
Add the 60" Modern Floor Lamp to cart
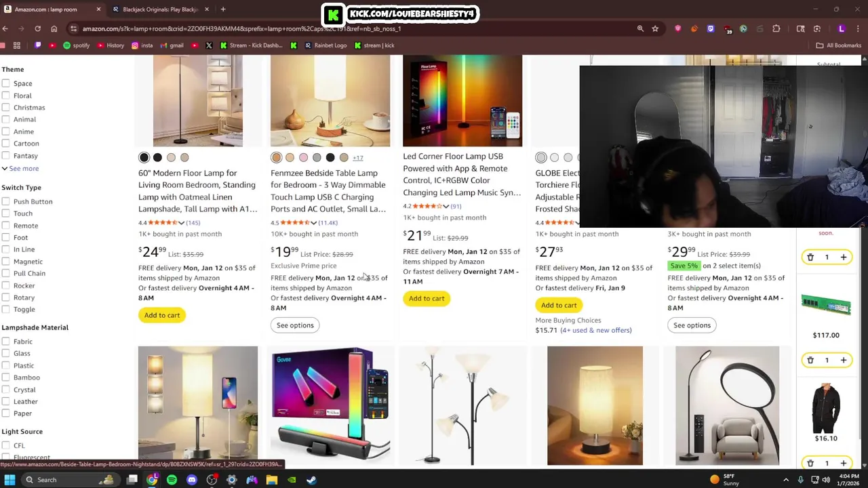[162, 315]
